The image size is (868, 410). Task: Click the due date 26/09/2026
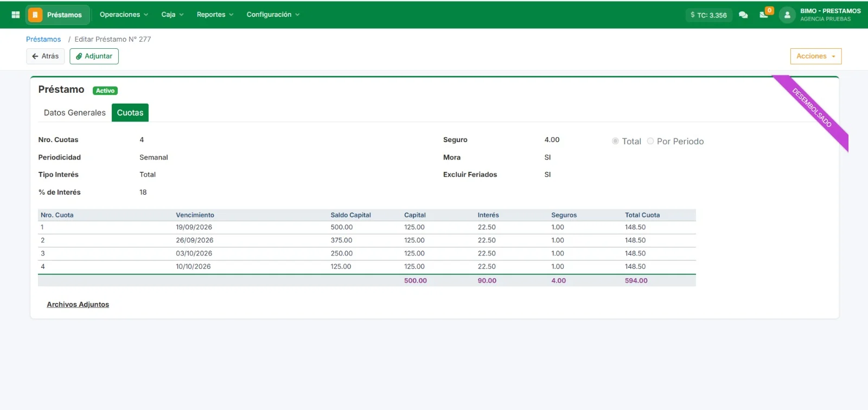click(x=194, y=240)
